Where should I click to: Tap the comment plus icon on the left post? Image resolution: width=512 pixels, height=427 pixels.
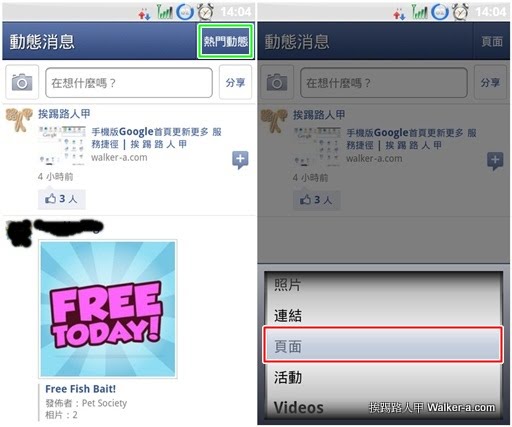tap(240, 160)
